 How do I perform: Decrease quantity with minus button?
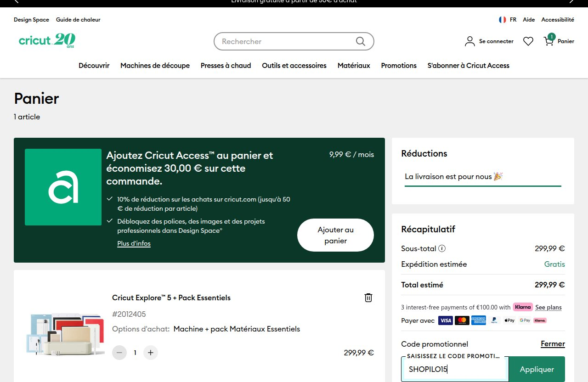pyautogui.click(x=119, y=353)
